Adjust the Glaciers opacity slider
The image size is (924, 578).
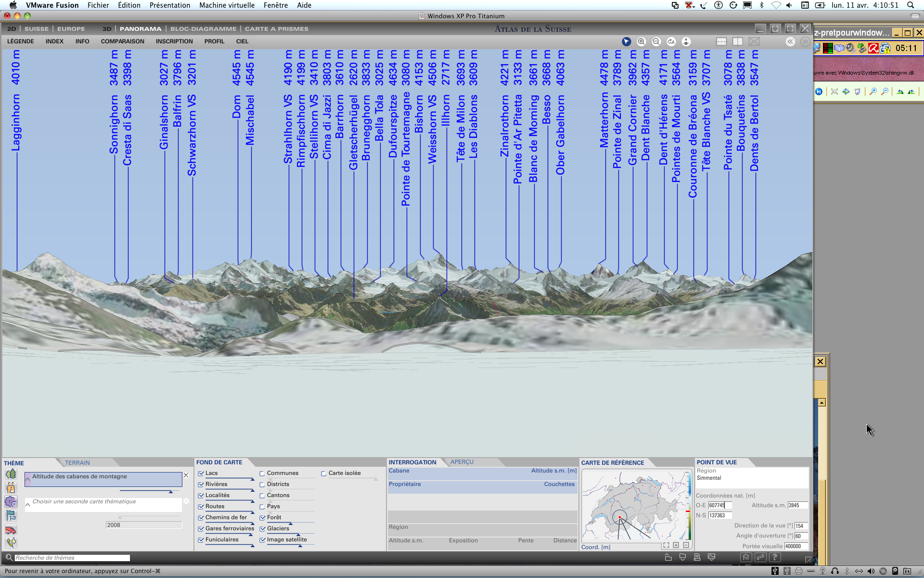[298, 535]
